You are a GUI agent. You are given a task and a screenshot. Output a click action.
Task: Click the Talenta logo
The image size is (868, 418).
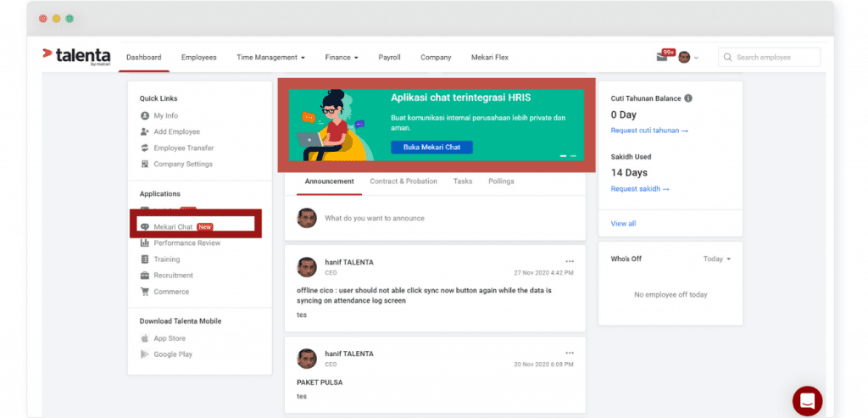[x=75, y=57]
